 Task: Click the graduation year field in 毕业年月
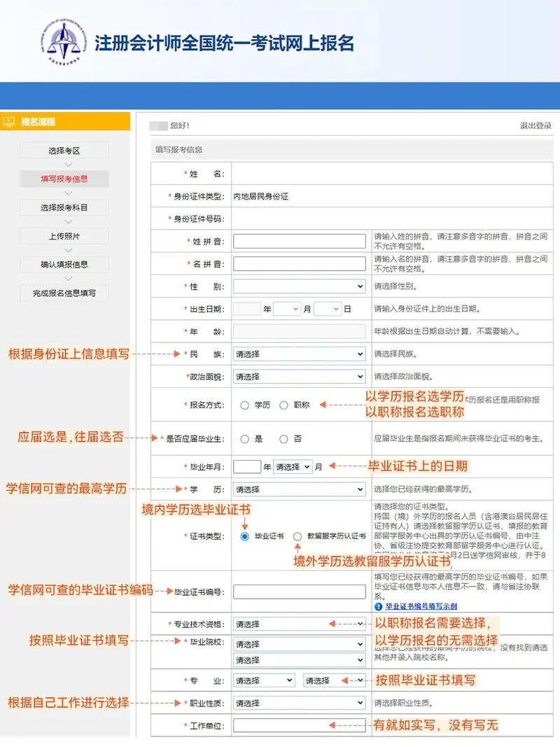coord(246,467)
